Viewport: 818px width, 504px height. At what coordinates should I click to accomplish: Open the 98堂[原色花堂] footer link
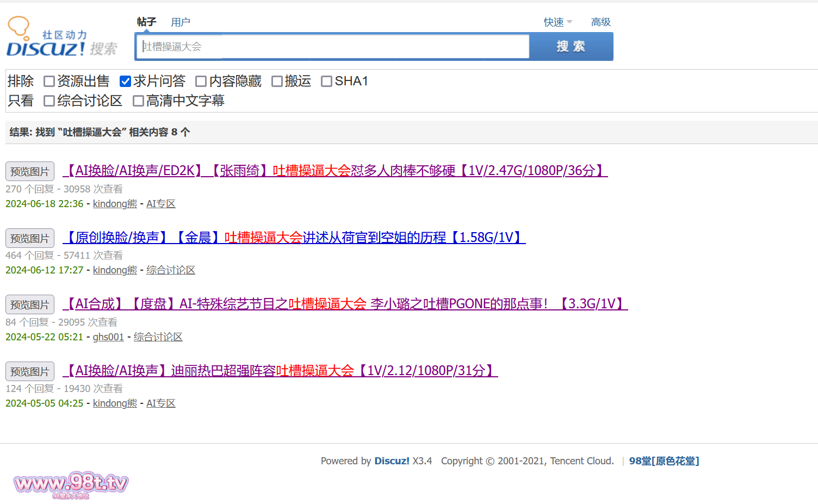[x=664, y=461]
